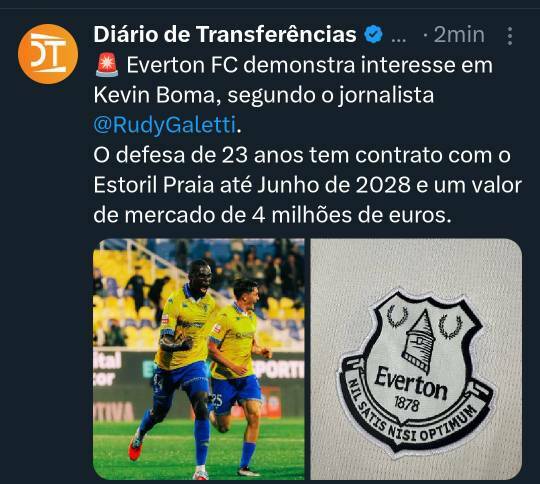This screenshot has height=484, width=540.
Task: Click the truncated handle ellipsis after badge
Action: 399,38
